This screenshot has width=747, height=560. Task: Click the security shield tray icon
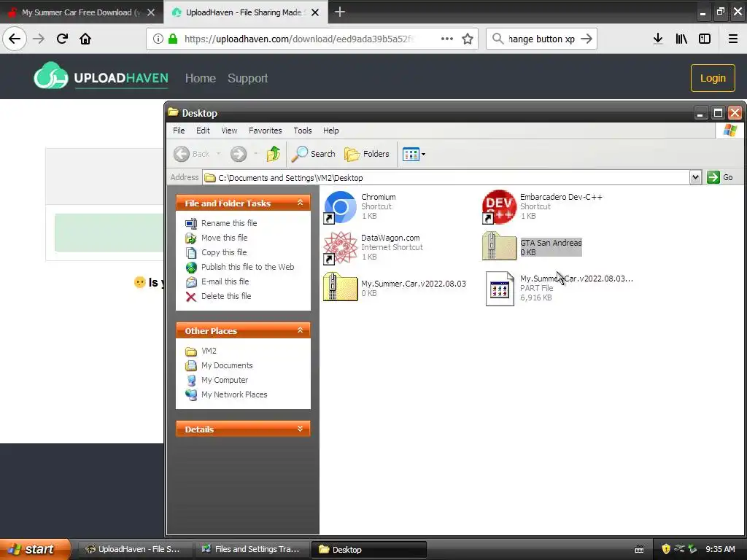(x=666, y=549)
